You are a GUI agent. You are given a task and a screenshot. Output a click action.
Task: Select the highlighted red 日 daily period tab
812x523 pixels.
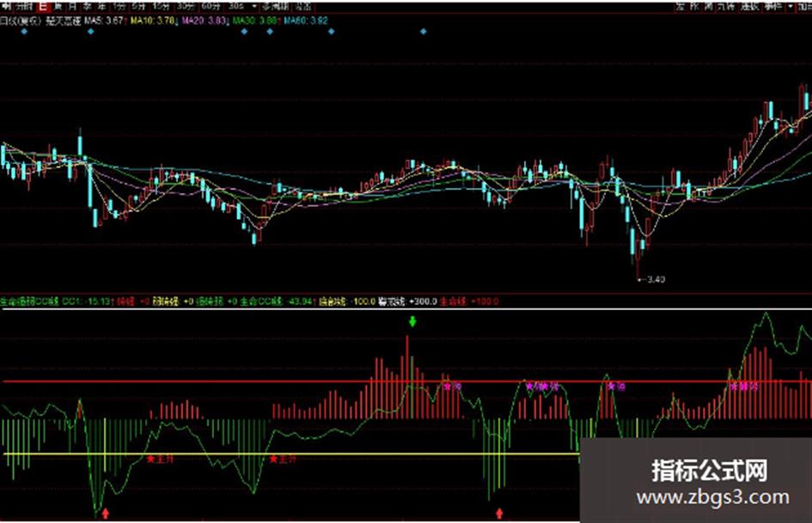43,6
